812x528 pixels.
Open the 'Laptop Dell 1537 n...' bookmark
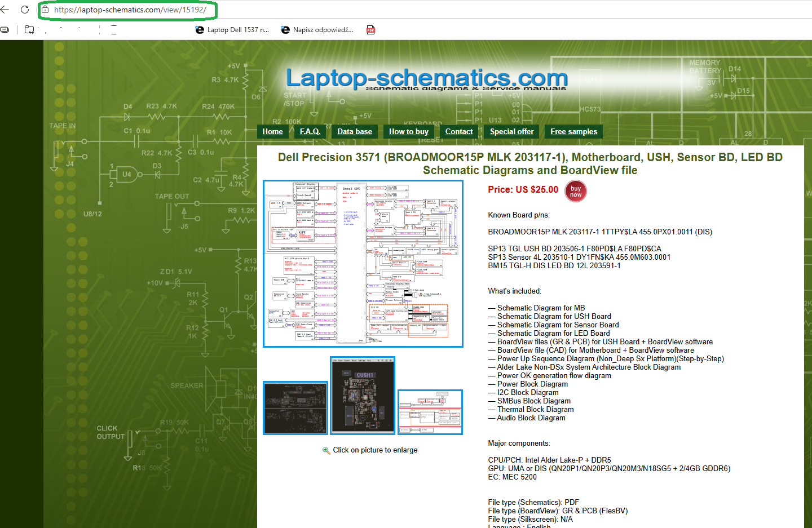232,30
